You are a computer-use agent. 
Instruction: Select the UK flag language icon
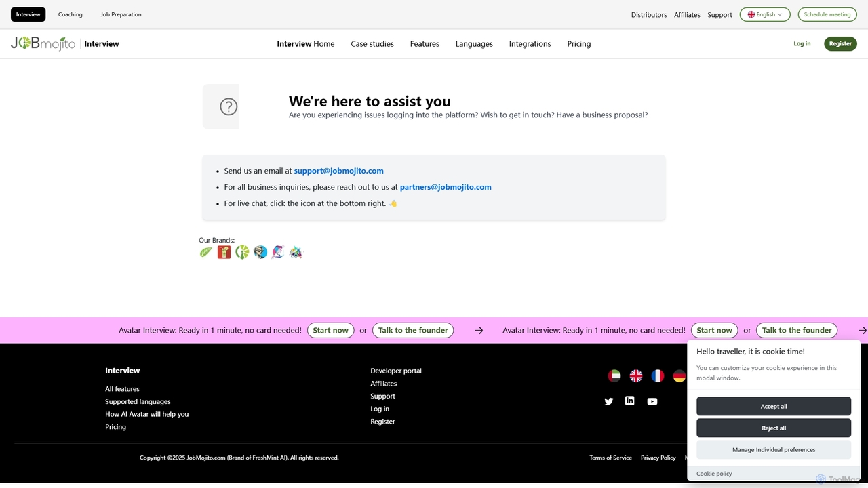coord(636,375)
